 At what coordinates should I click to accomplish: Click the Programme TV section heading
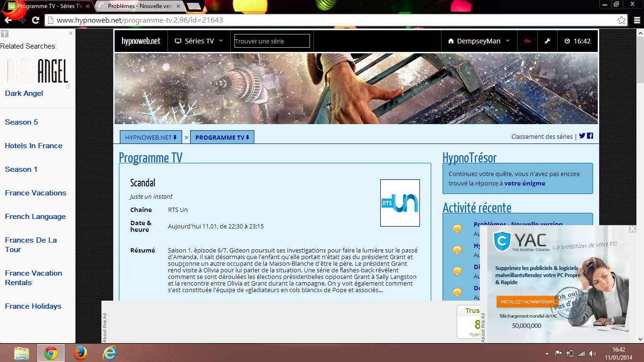tap(151, 158)
